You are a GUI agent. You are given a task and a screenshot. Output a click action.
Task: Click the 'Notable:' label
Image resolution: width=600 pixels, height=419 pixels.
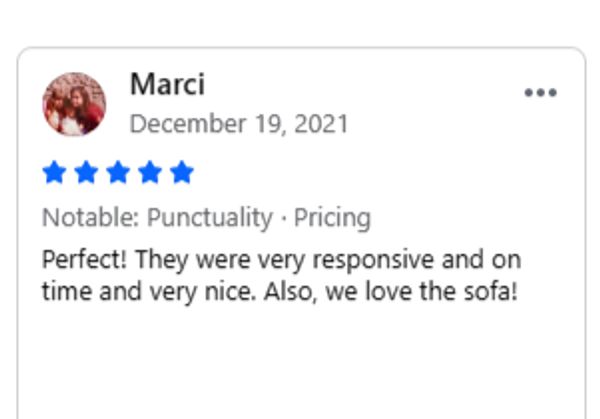(91, 218)
